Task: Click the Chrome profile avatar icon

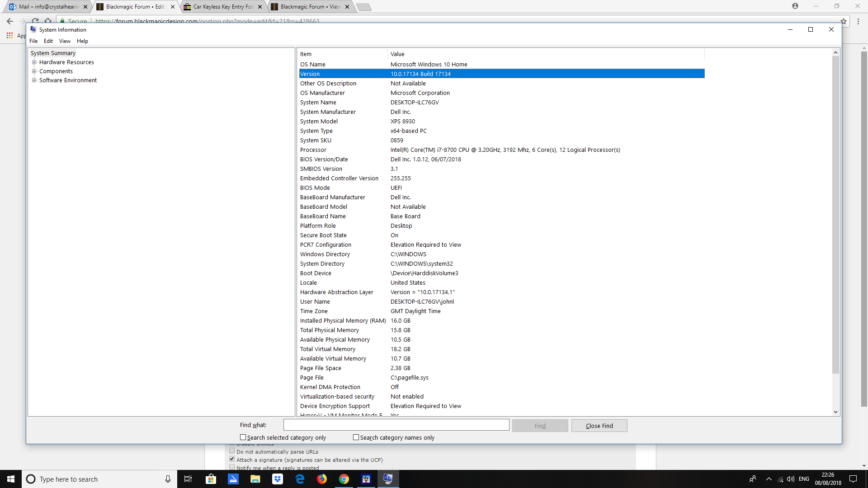Action: 795,6
